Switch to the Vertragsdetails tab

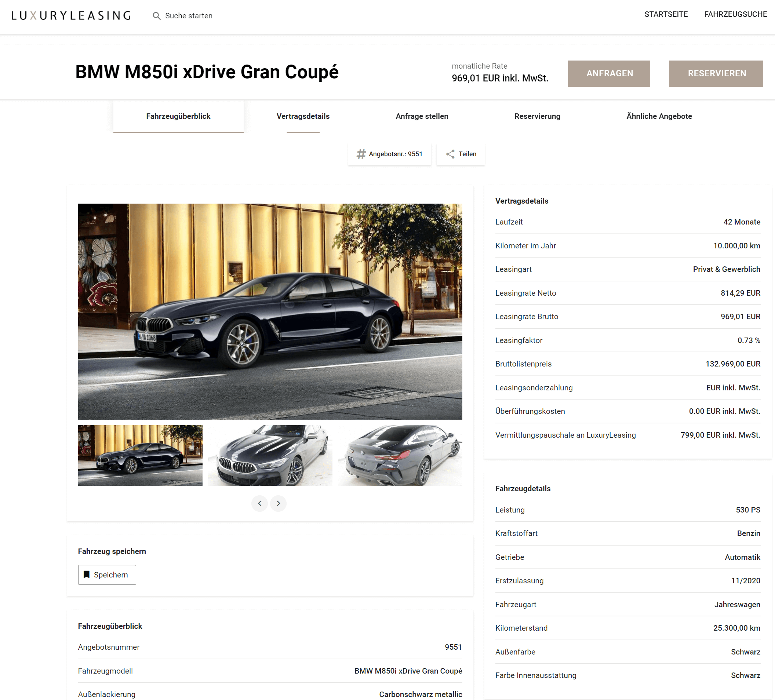[x=303, y=116]
